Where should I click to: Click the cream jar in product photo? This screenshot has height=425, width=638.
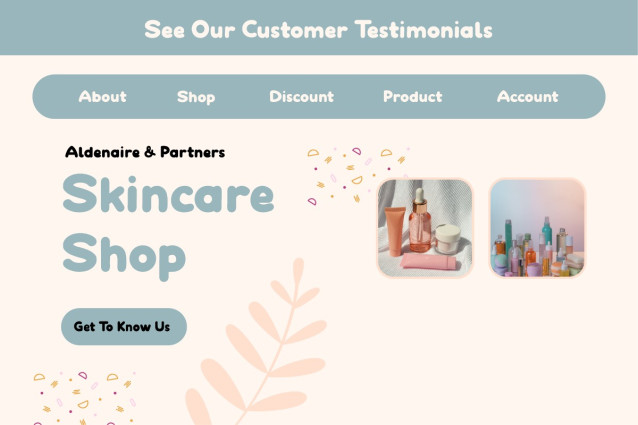448,239
